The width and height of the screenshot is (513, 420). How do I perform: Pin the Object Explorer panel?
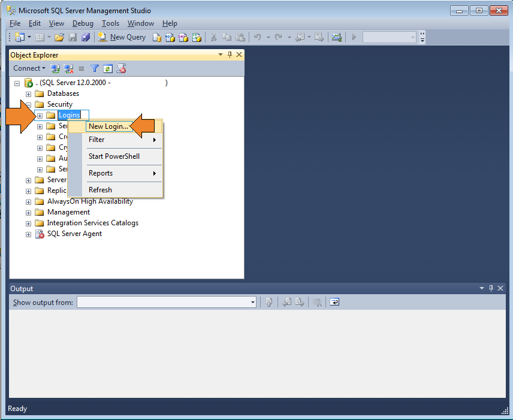pyautogui.click(x=229, y=55)
